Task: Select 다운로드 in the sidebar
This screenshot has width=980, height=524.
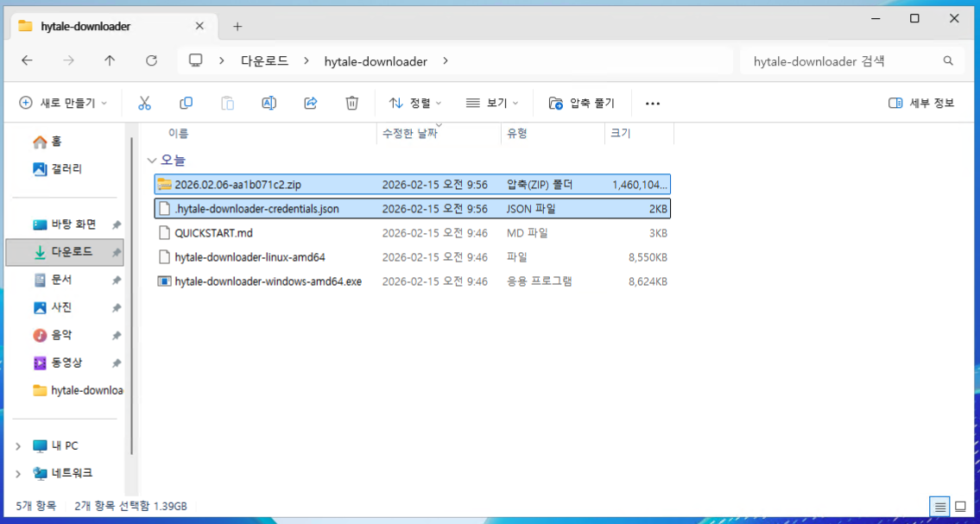Action: pyautogui.click(x=65, y=252)
